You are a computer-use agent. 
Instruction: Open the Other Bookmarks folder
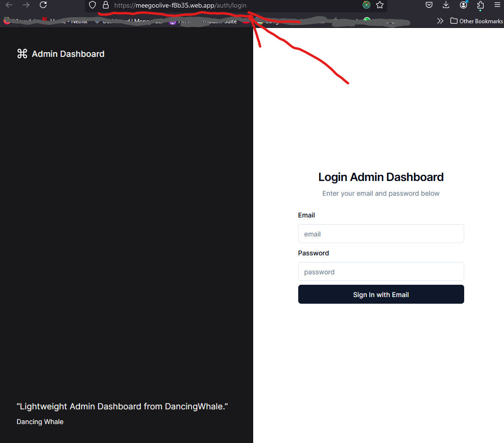476,21
